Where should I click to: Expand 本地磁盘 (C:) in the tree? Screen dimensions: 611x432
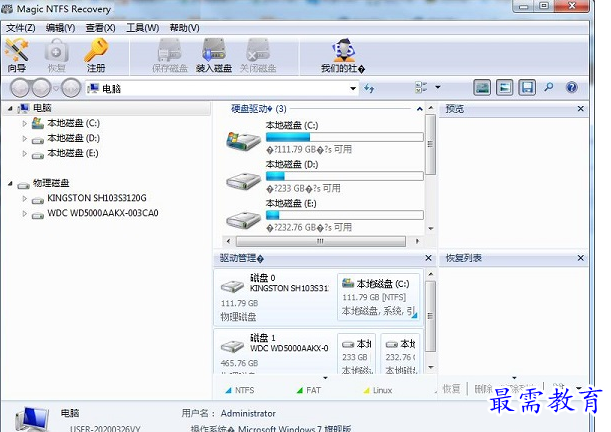coord(25,123)
